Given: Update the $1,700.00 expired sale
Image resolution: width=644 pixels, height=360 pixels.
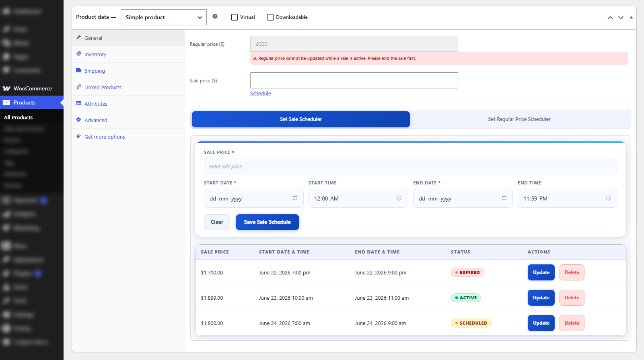Looking at the screenshot, I should pos(541,272).
